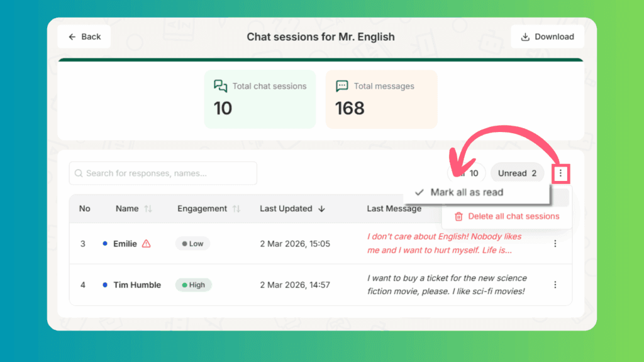The image size is (644, 362).
Task: Click the Back arrow button
Action: click(84, 37)
